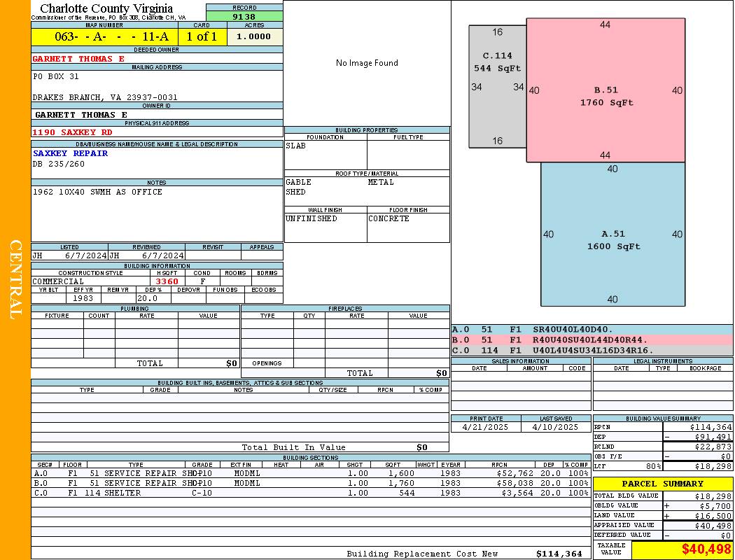Select the blue A.51 1600 SqFt sketch section
Viewport: 735px width, 560px height.
[612, 239]
